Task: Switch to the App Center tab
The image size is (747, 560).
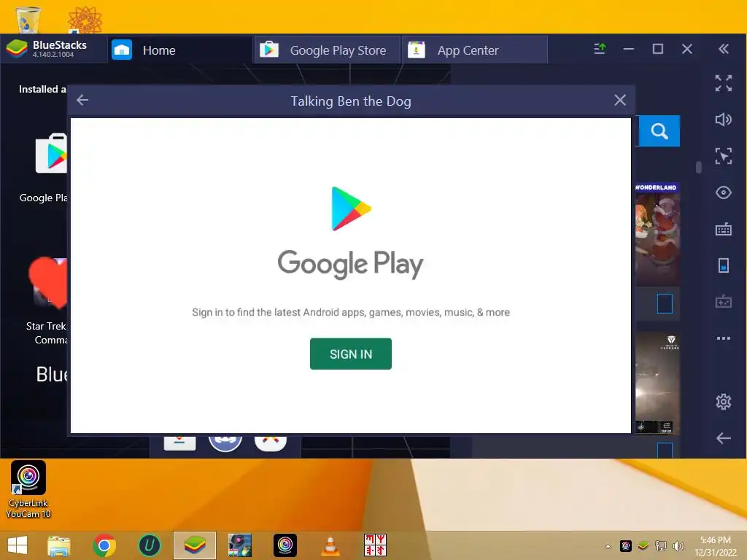Action: tap(475, 50)
